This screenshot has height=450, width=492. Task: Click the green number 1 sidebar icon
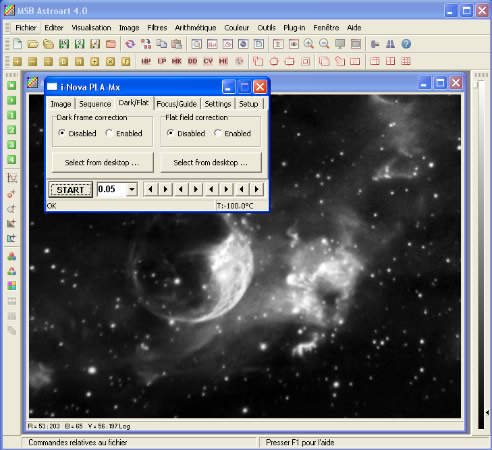(x=12, y=115)
